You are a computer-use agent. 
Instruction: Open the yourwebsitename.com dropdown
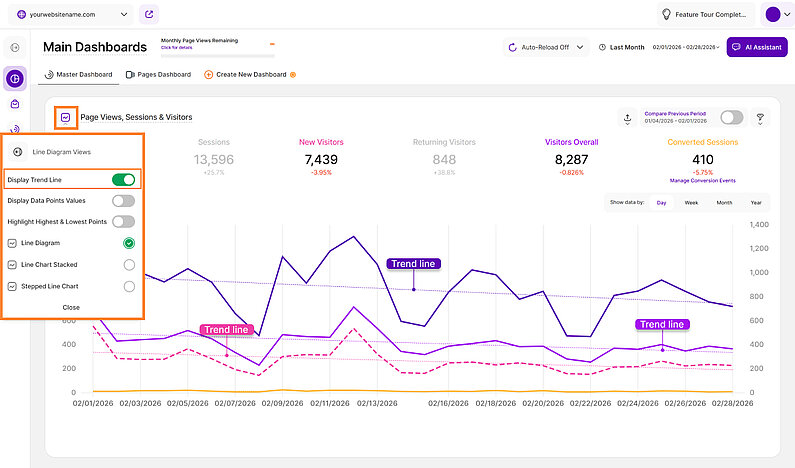[x=68, y=15]
